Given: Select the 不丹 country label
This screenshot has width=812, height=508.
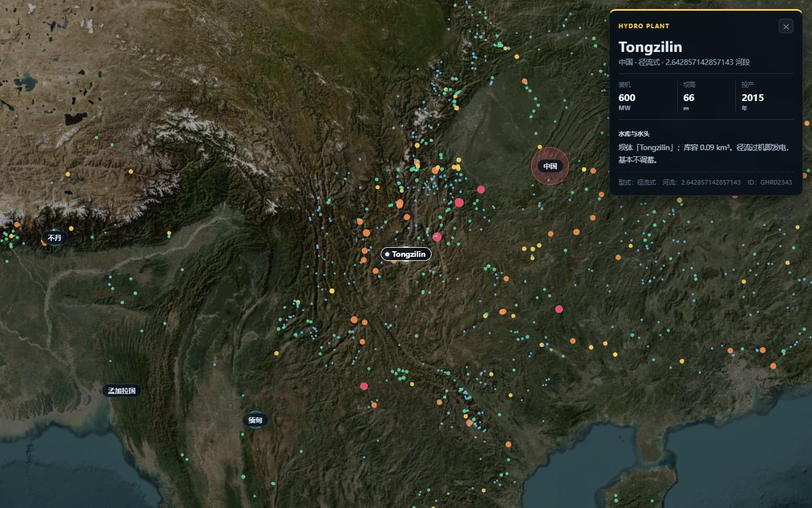Looking at the screenshot, I should coord(55,238).
